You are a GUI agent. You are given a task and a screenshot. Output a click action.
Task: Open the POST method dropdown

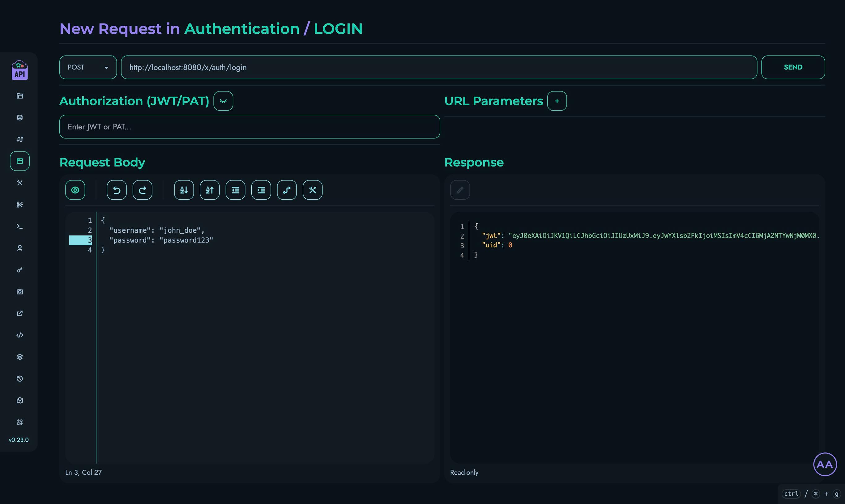(x=88, y=67)
